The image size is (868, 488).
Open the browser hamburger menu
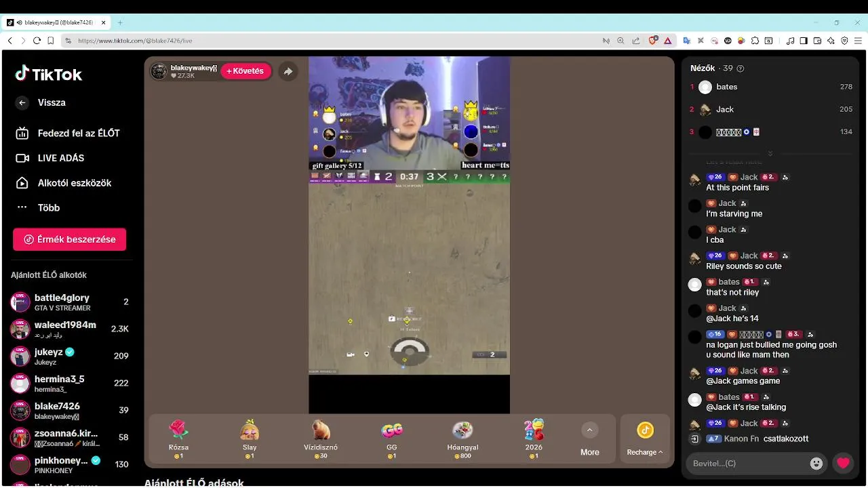tap(858, 41)
